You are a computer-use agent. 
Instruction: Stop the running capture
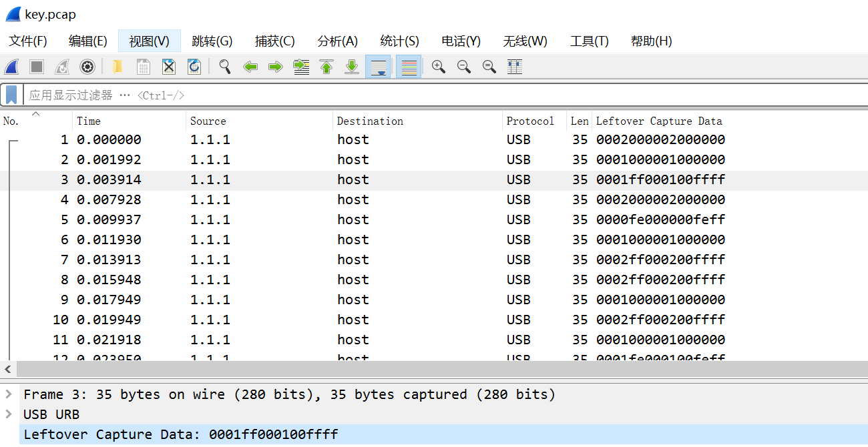[36, 67]
